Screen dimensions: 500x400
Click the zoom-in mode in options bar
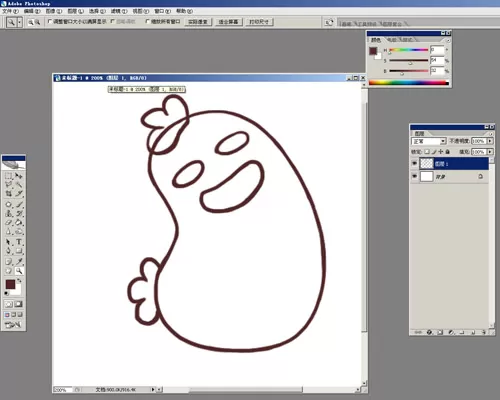pyautogui.click(x=31, y=22)
